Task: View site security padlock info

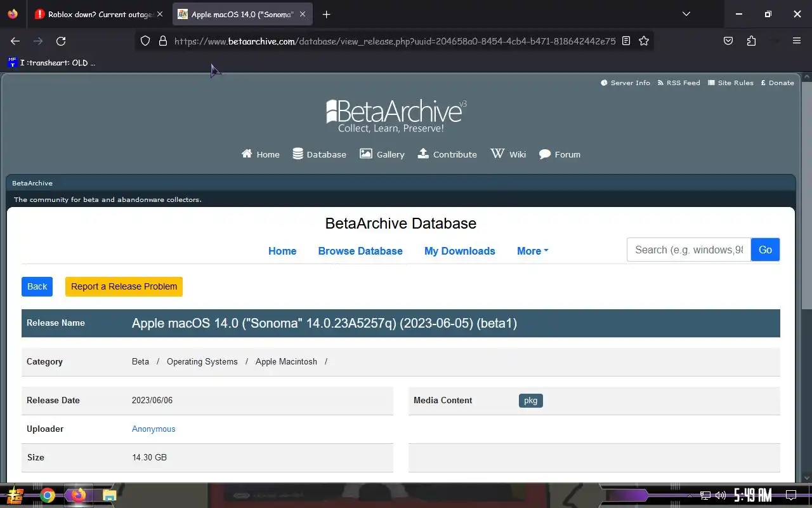Action: click(163, 41)
